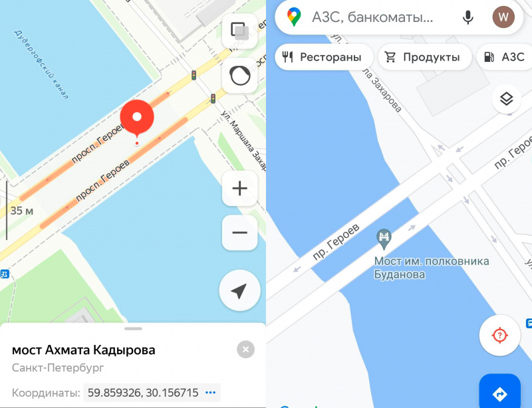Zoom in with the plus button
532x408 pixels.
(239, 188)
